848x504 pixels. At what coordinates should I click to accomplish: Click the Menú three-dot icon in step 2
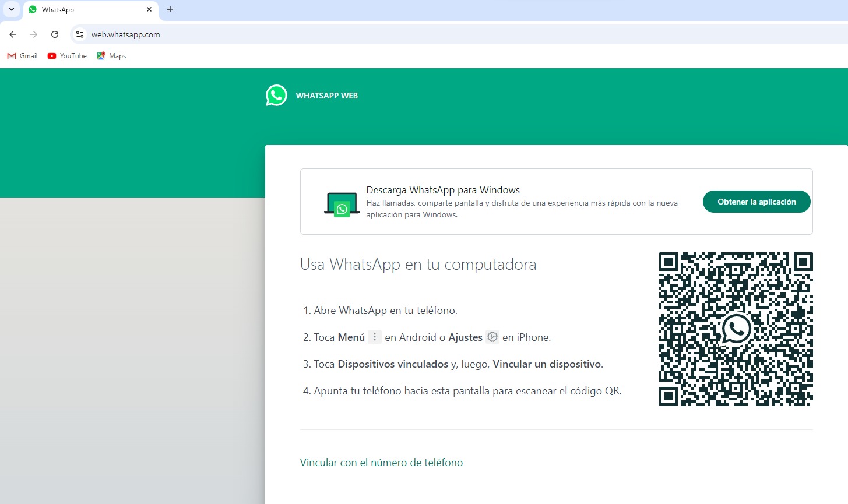(x=374, y=337)
